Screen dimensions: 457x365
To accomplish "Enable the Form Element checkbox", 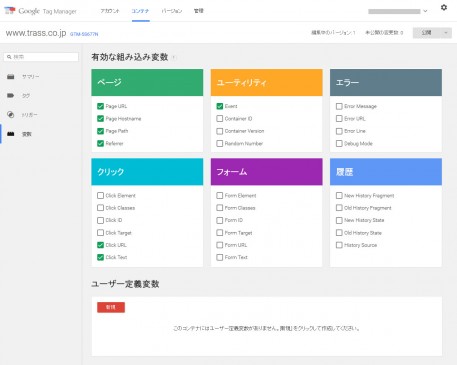I will point(220,195).
